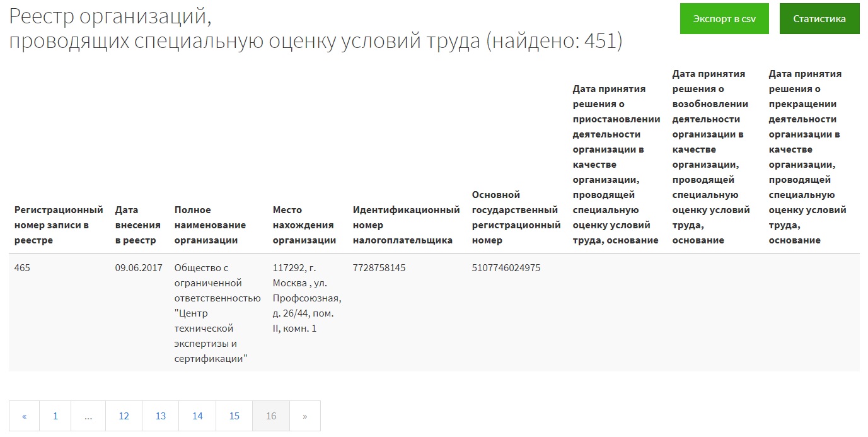
Task: Jump to pagination page 13
Action: coord(161,416)
